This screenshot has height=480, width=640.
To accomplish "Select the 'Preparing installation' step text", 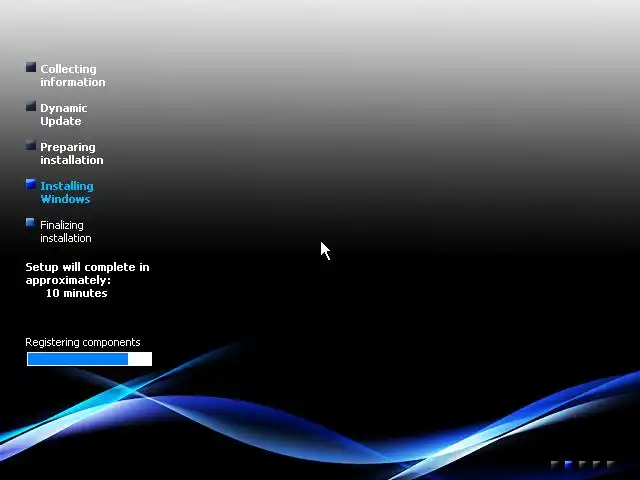I will [72, 153].
